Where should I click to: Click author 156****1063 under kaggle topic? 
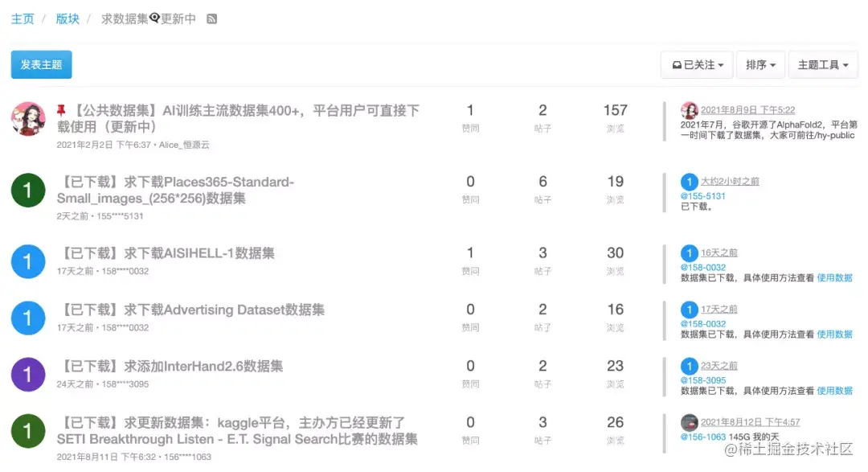click(187, 457)
